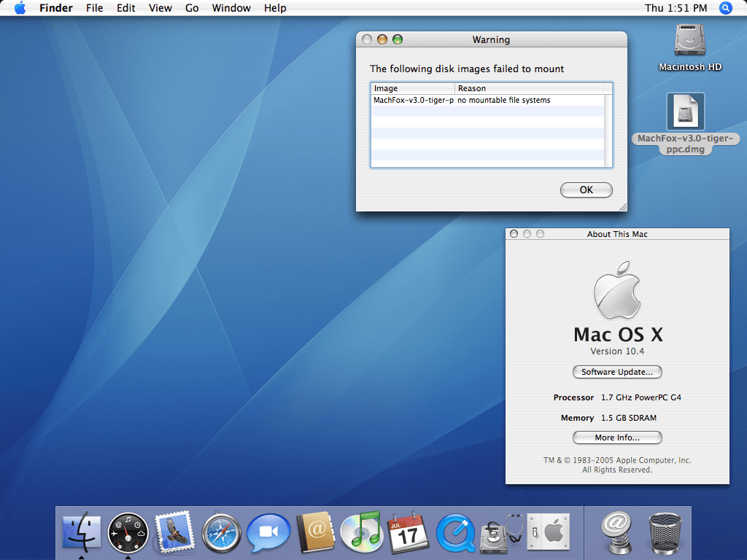Open the Trash in the dock

pyautogui.click(x=664, y=533)
